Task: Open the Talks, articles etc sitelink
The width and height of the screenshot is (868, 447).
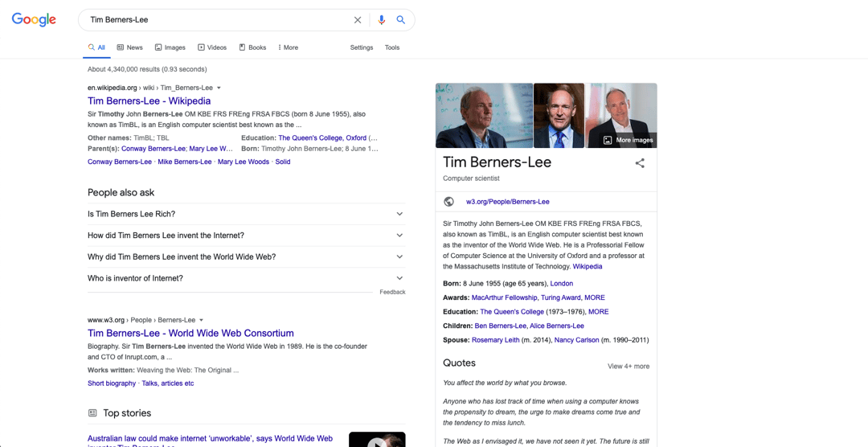Action: (x=168, y=383)
